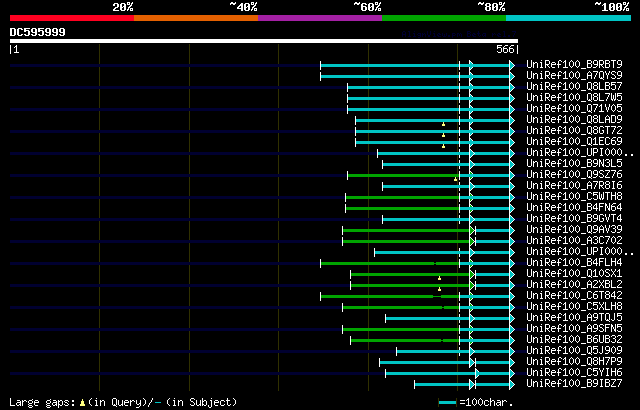Screen dimensions: 640x410
Task: Select the UniRef100_B9IBZ7 hit name
Action: 574,383
